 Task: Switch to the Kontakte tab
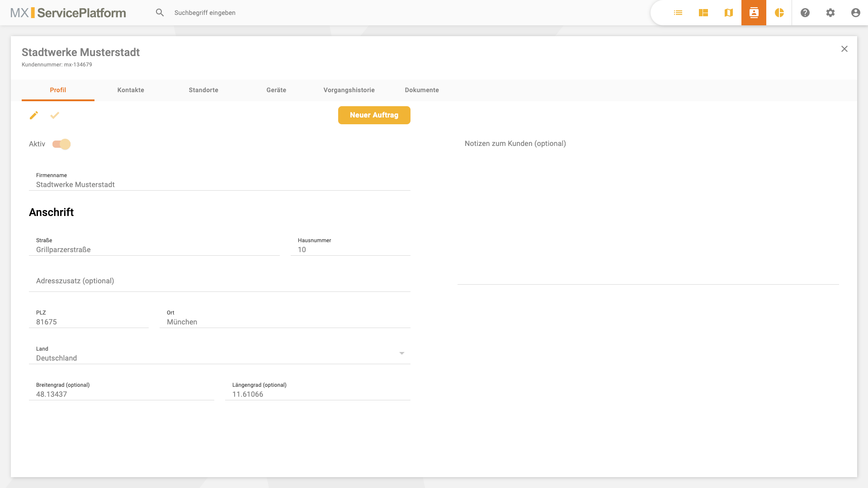pyautogui.click(x=131, y=90)
